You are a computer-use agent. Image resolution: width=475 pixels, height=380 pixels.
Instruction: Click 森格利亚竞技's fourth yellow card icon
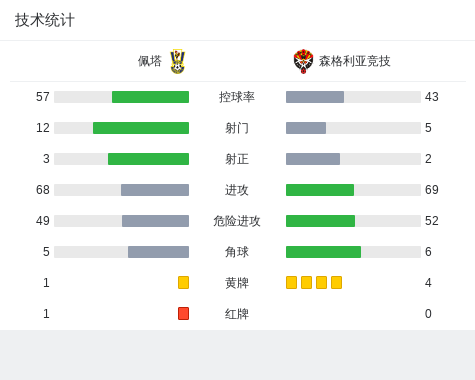point(336,282)
